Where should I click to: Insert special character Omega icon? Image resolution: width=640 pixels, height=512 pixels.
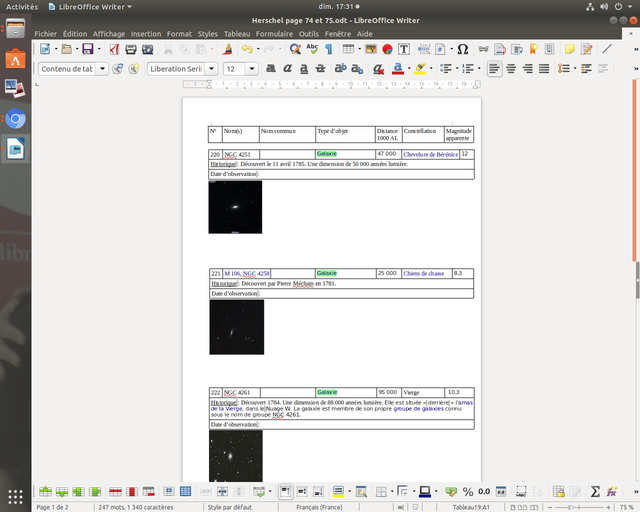coord(462,49)
